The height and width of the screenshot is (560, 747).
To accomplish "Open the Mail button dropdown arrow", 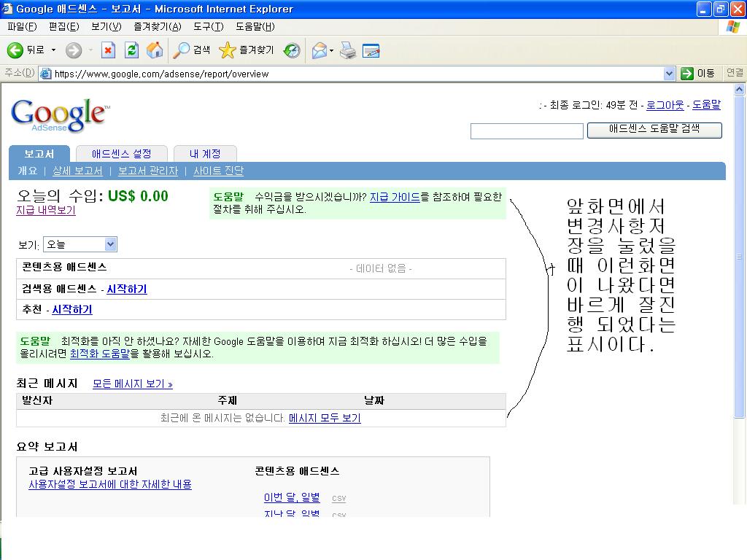I will [332, 50].
